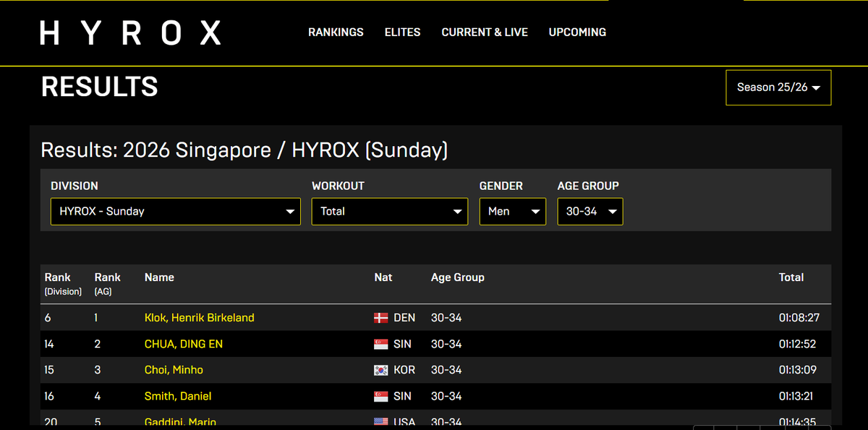Viewport: 868px width, 430px height.
Task: Go to CURRENT & LIVE page
Action: click(485, 33)
